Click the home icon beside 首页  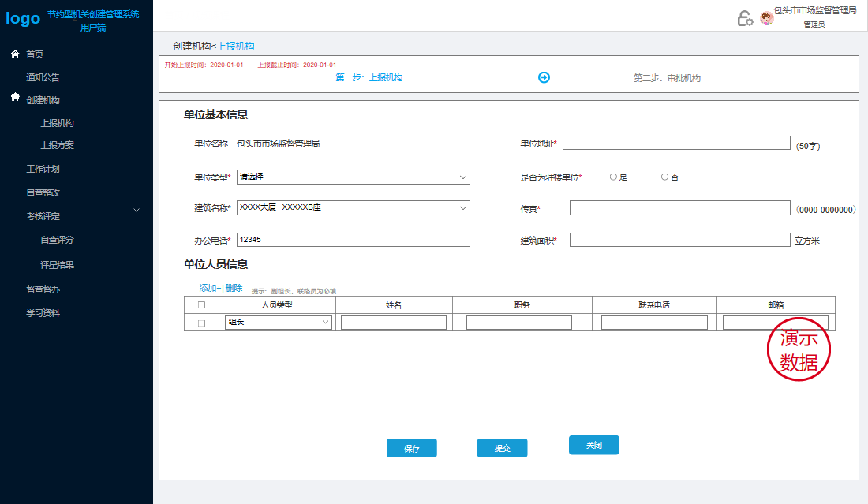coord(15,54)
